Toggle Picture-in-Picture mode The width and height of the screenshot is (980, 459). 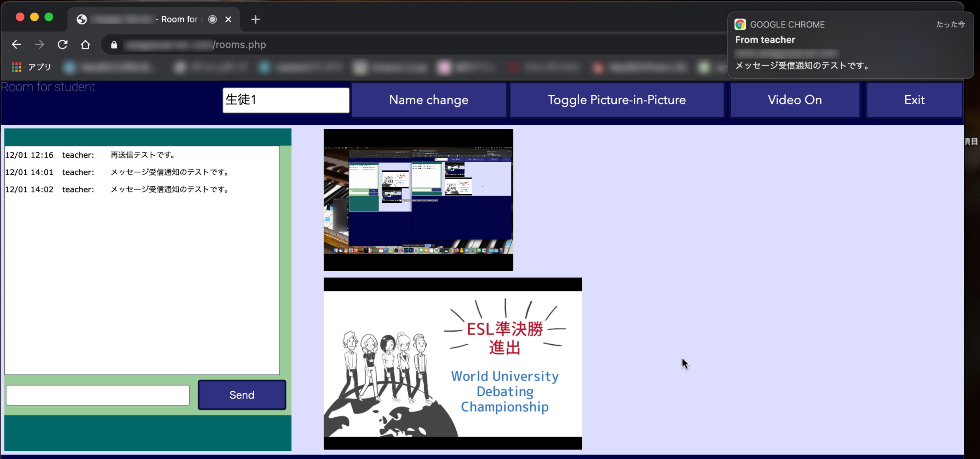[x=616, y=100]
